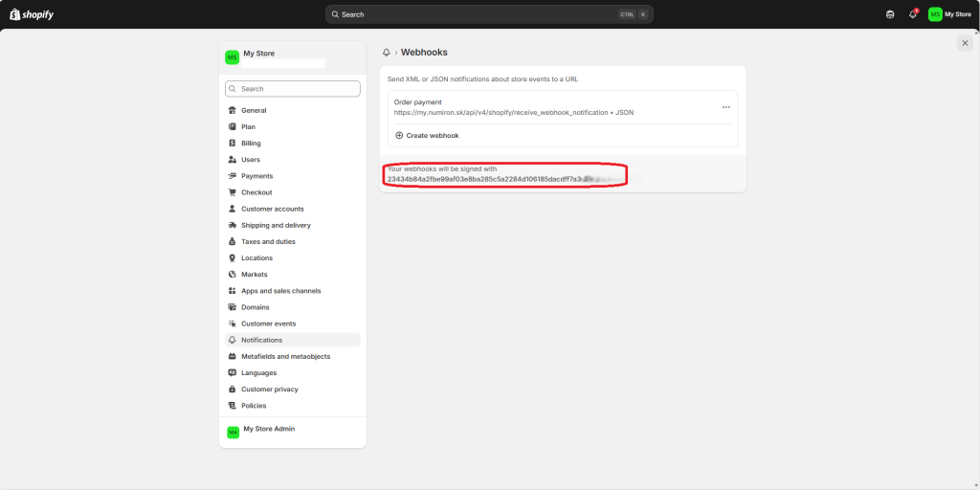Click the Domains icon in settings sidebar
The image size is (980, 490).
coord(233,307)
